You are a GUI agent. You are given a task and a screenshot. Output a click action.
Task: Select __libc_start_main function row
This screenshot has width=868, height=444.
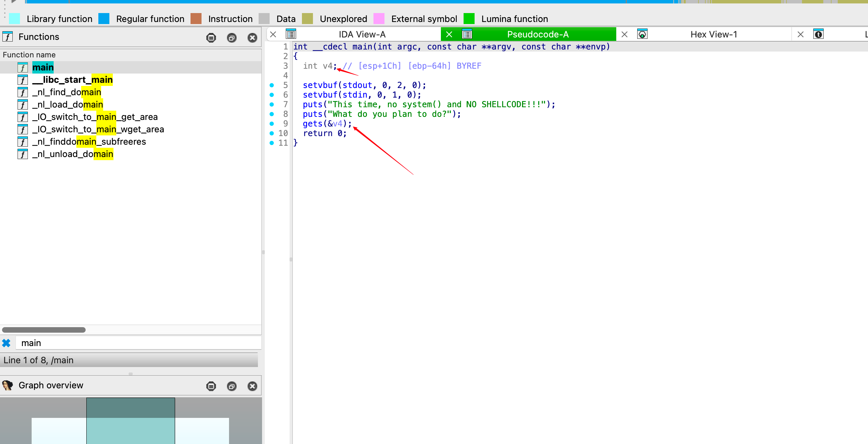[131, 80]
